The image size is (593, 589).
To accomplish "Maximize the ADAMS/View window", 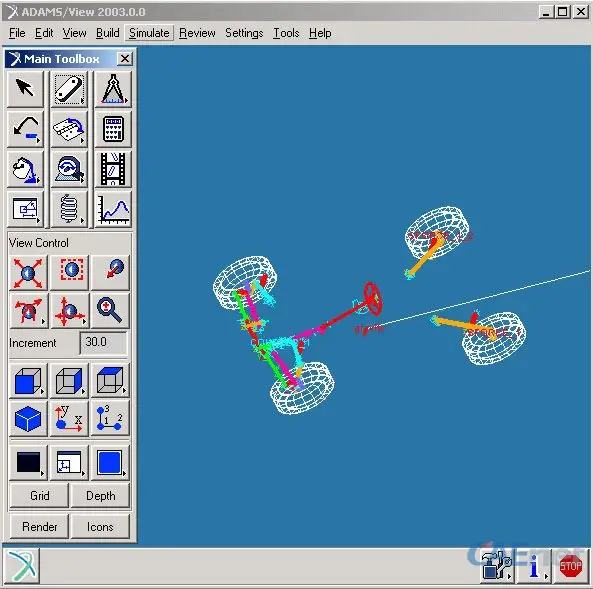I will pyautogui.click(x=562, y=12).
